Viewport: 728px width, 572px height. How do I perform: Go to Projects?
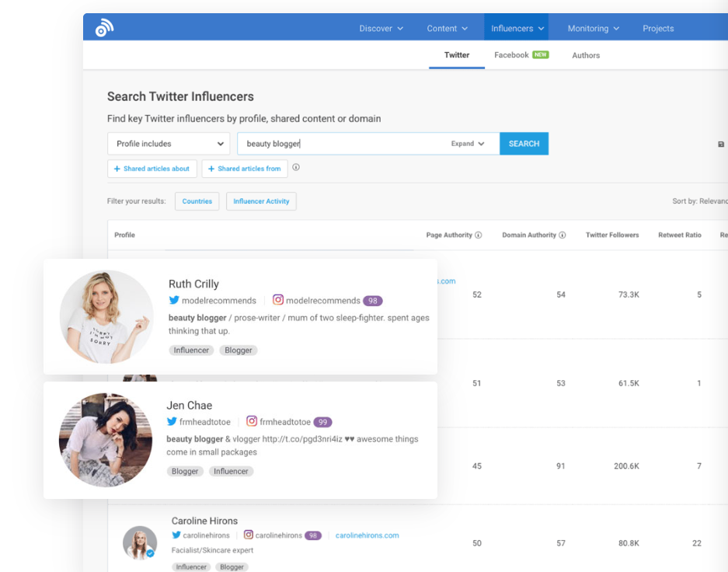coord(658,28)
